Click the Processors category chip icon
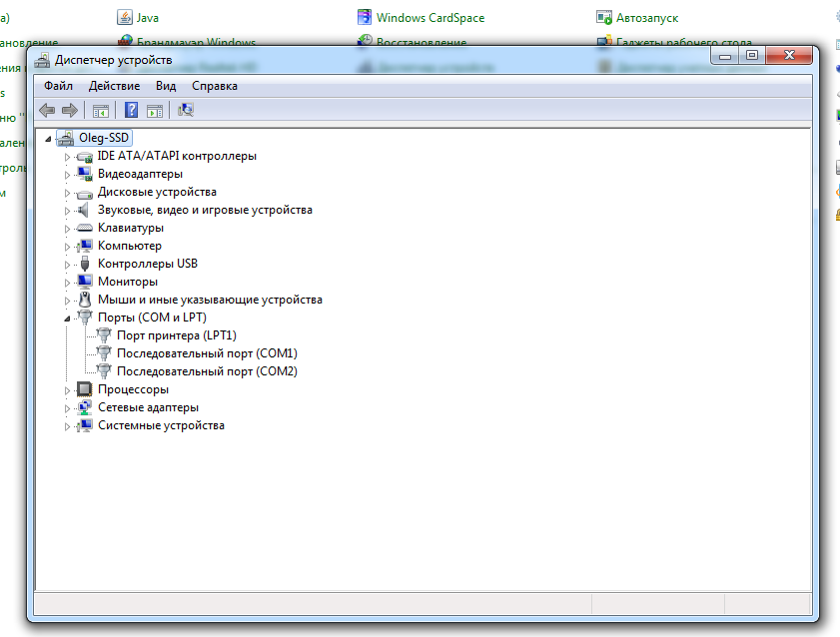Viewport: 840px width, 637px height. point(85,389)
